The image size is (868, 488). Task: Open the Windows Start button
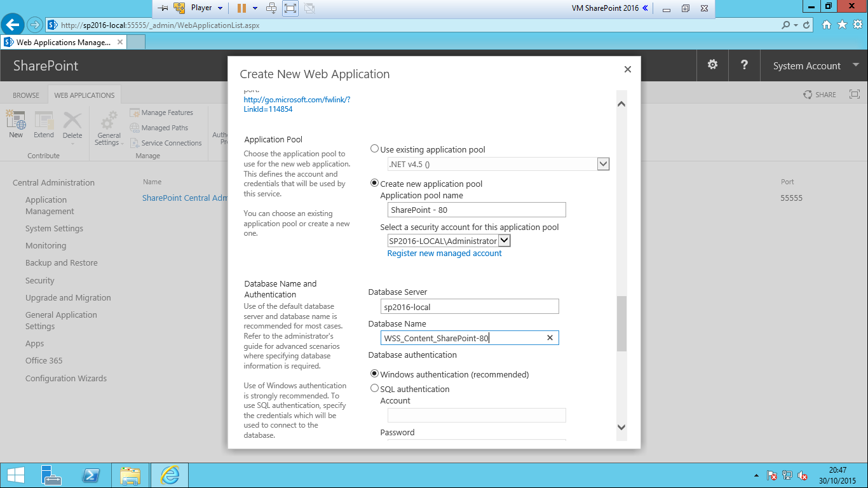[x=15, y=475]
